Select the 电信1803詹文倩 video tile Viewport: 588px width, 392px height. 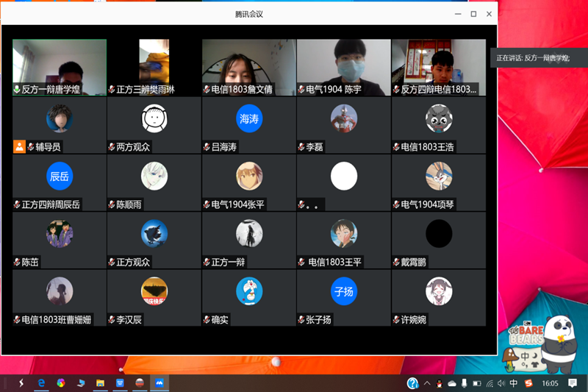pyautogui.click(x=249, y=67)
